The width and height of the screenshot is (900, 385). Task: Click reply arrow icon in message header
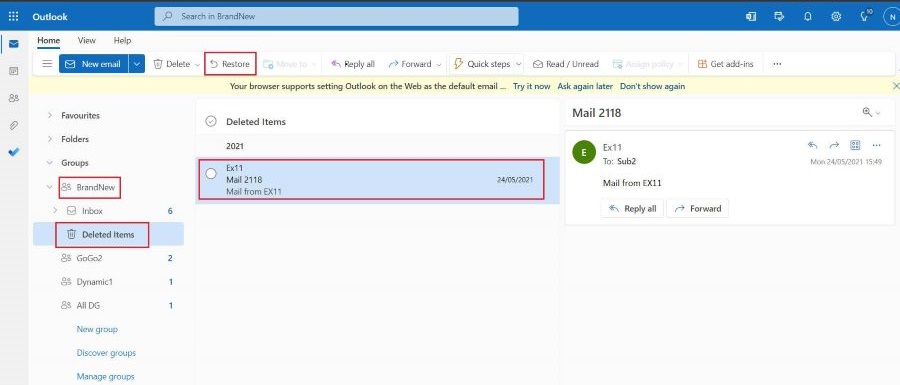[812, 145]
